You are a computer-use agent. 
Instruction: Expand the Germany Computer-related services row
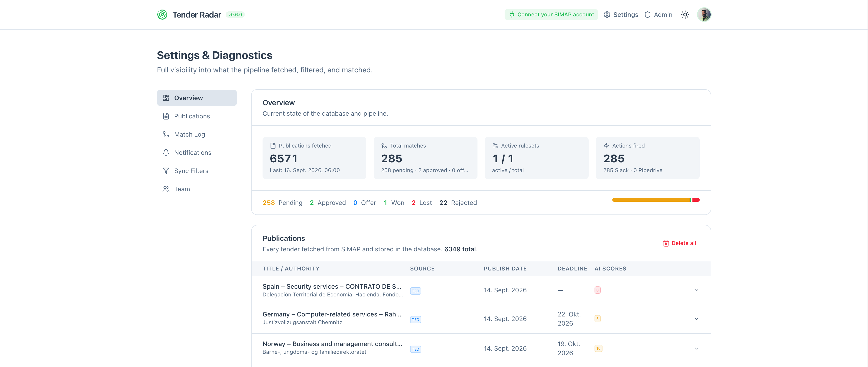coord(697,319)
